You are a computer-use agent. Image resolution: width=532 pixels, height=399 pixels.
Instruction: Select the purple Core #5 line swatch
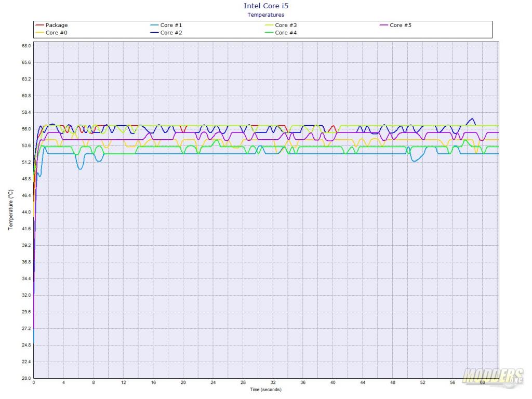click(384, 25)
